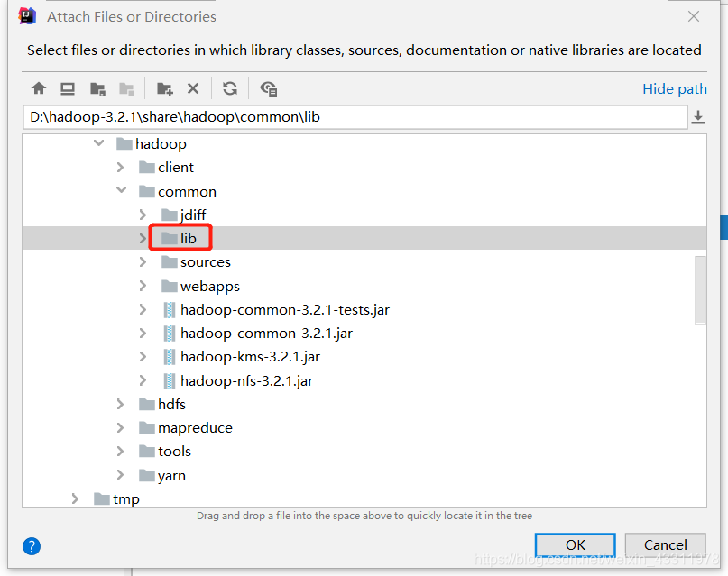Select the mapreduce folder
This screenshot has height=576, width=728.
pyautogui.click(x=186, y=427)
